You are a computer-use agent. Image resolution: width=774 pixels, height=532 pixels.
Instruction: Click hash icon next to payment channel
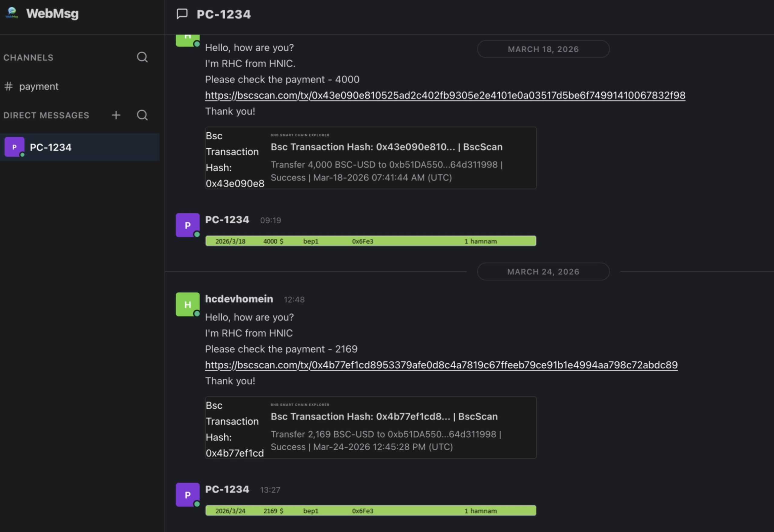coord(8,86)
